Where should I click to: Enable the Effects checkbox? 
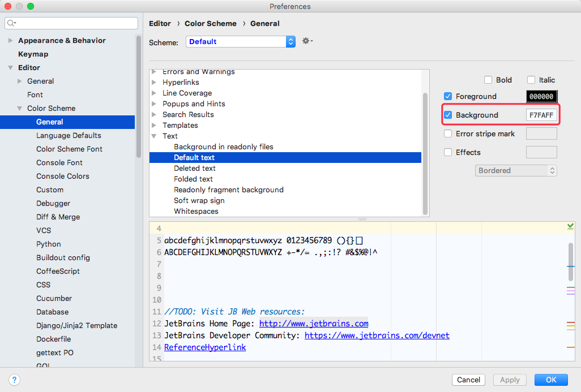click(x=448, y=153)
